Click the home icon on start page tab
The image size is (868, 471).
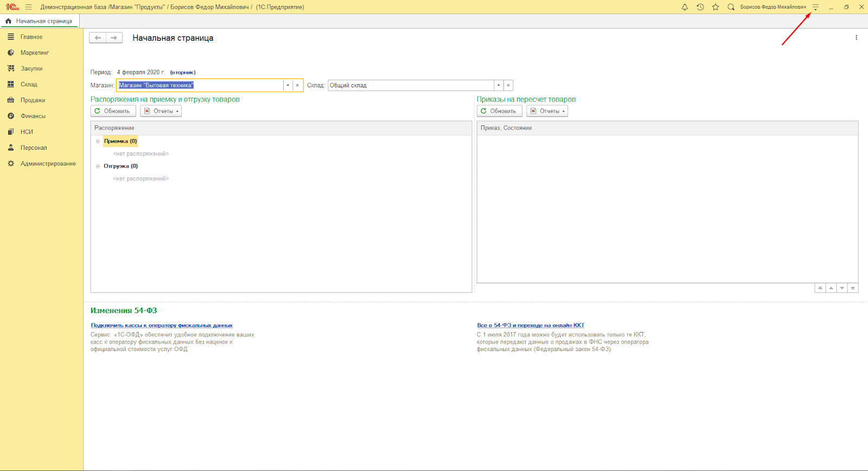pyautogui.click(x=8, y=21)
